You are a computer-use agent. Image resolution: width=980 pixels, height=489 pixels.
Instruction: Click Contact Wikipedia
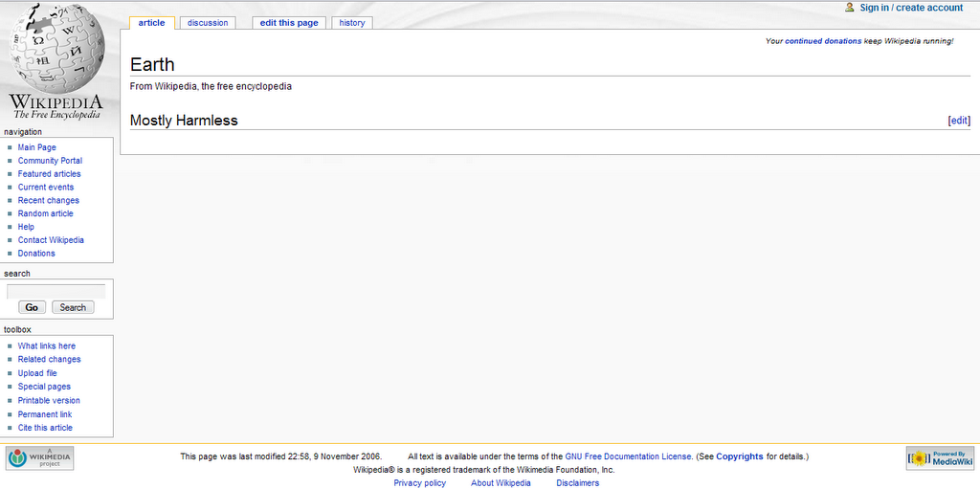pos(51,240)
